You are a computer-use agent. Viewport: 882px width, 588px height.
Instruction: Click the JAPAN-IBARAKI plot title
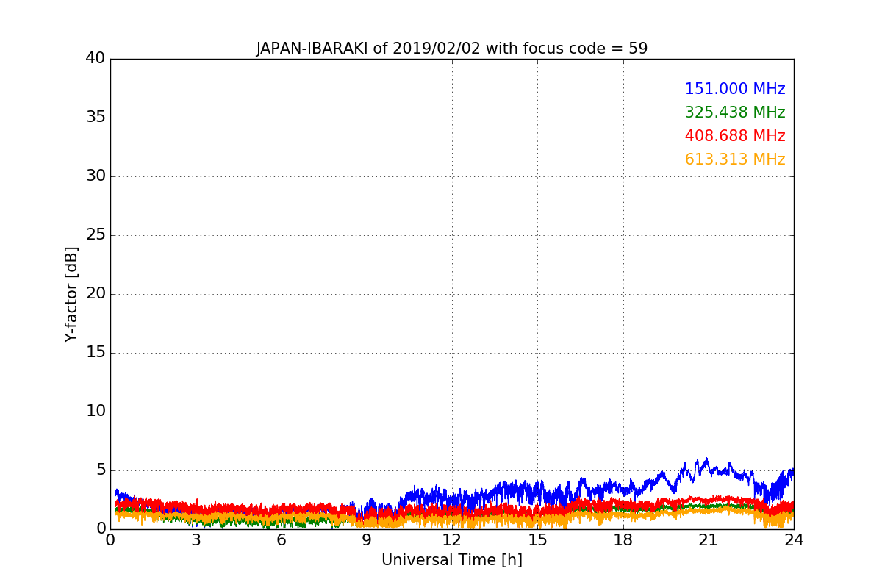click(452, 49)
